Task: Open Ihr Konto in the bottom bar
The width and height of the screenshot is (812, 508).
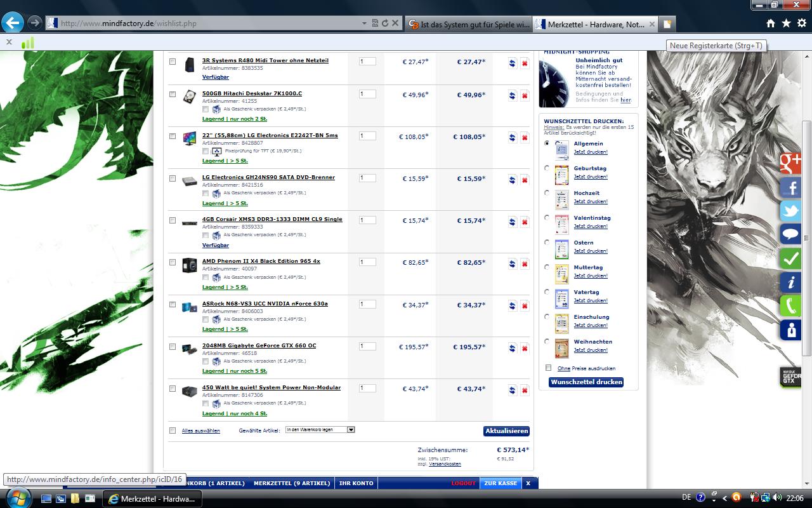Action: point(357,483)
